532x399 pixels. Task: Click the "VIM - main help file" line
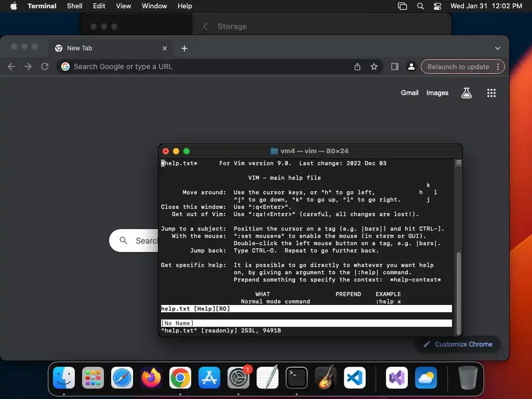coord(284,178)
